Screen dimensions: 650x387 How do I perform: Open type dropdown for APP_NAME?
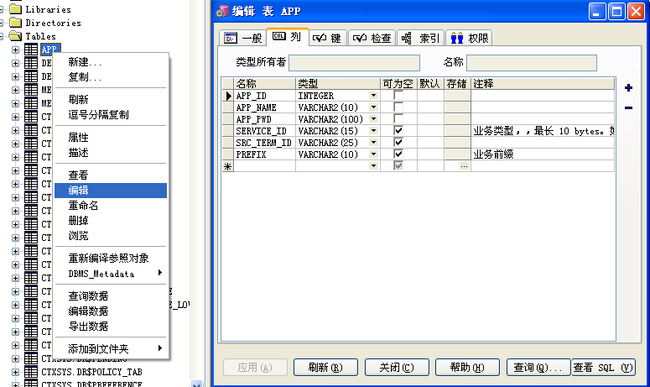tap(374, 107)
